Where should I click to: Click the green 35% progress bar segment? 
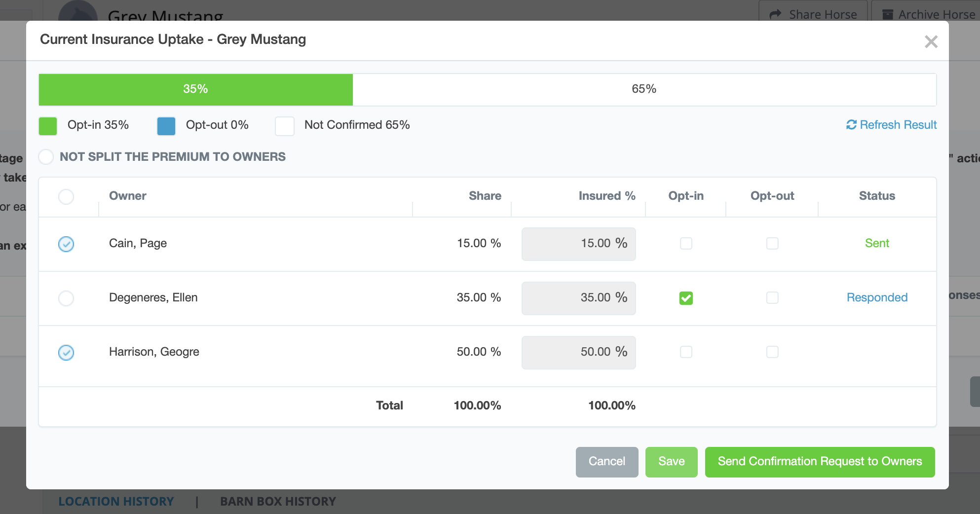point(196,89)
